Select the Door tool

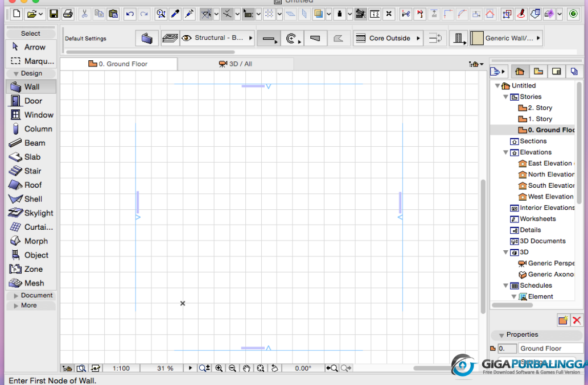[x=31, y=101]
